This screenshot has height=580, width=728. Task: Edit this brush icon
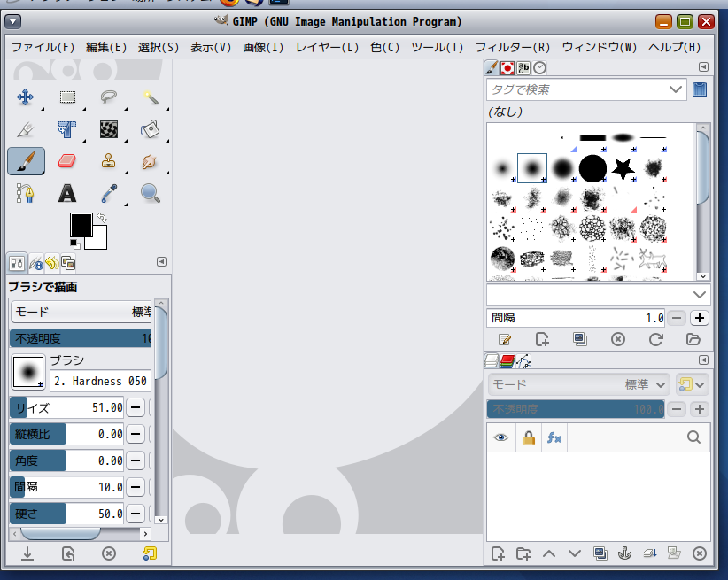point(505,339)
